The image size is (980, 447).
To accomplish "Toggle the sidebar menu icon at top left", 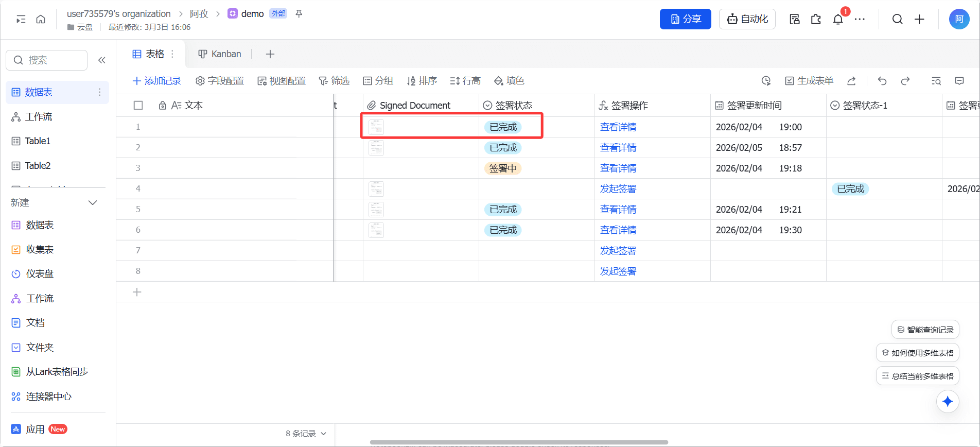I will point(21,19).
